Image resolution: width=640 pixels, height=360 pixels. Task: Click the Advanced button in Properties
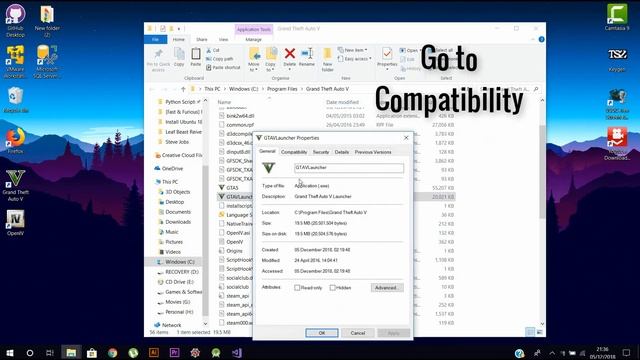pyautogui.click(x=387, y=288)
